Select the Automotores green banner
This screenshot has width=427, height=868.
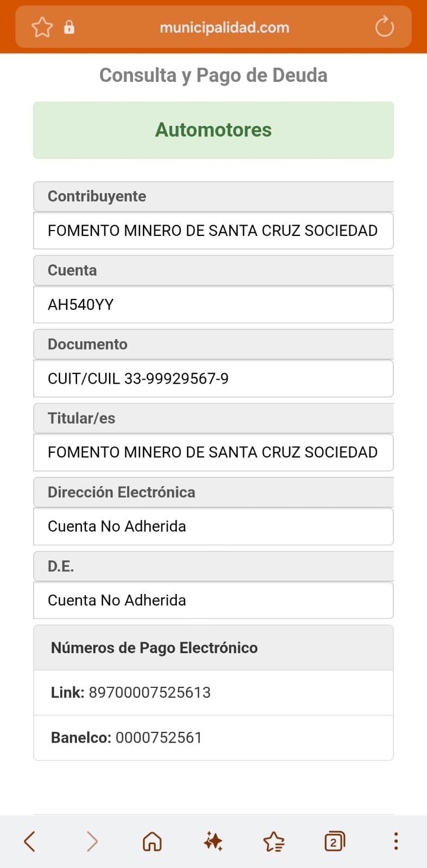[x=213, y=130]
